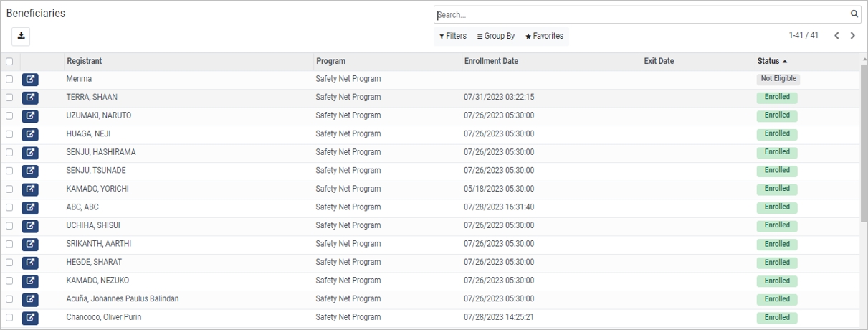Click the Beneficiaries page title
The height and width of the screenshot is (330, 868).
point(36,14)
